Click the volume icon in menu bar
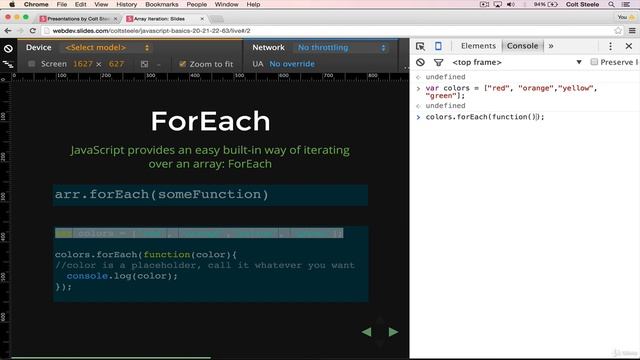Screen dimensions: 640x360 510,4
